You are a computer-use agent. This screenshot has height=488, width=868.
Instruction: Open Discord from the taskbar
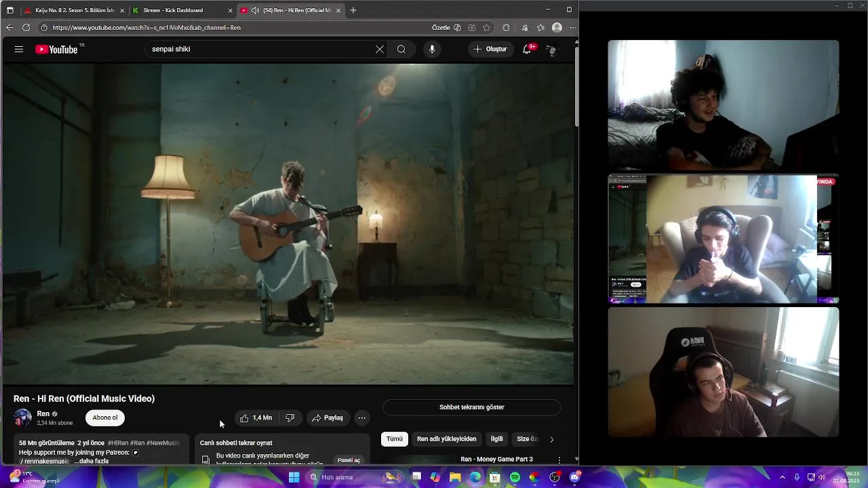click(x=575, y=477)
